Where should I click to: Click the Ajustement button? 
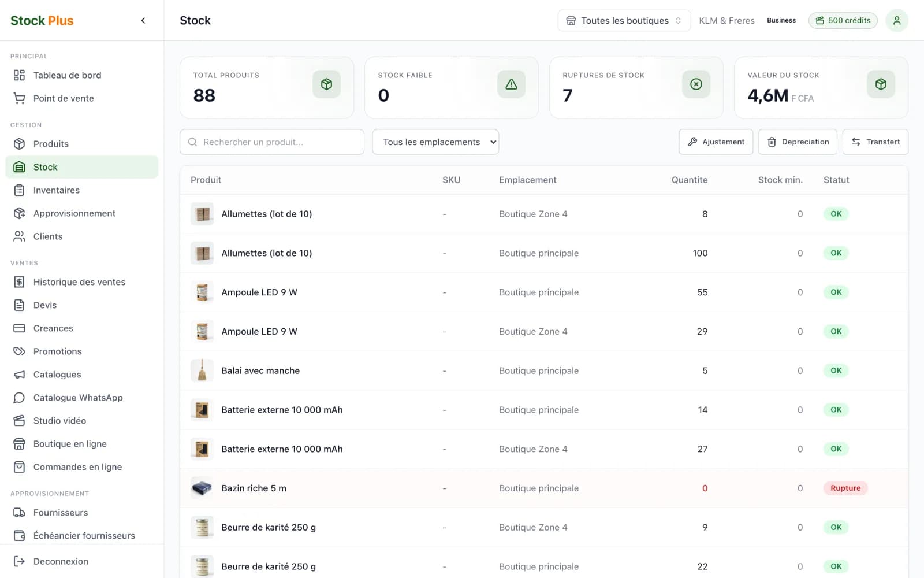pyautogui.click(x=716, y=142)
